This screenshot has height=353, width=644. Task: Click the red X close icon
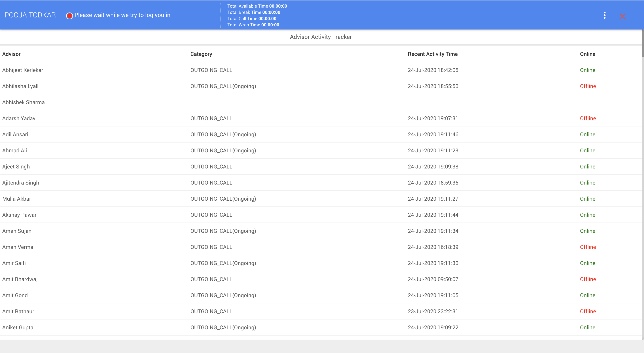[623, 16]
